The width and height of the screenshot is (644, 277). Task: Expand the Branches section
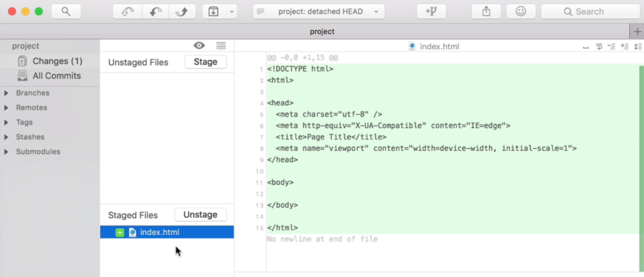click(6, 93)
